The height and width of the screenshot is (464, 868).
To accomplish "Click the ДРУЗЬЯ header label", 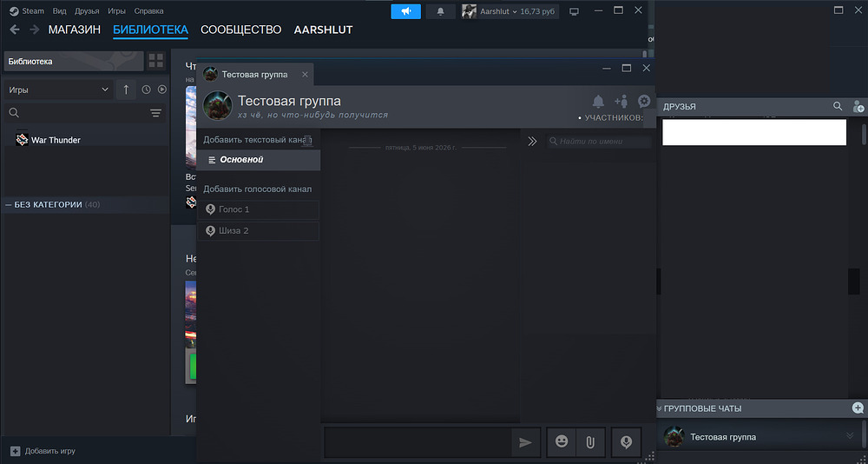I will 680,106.
